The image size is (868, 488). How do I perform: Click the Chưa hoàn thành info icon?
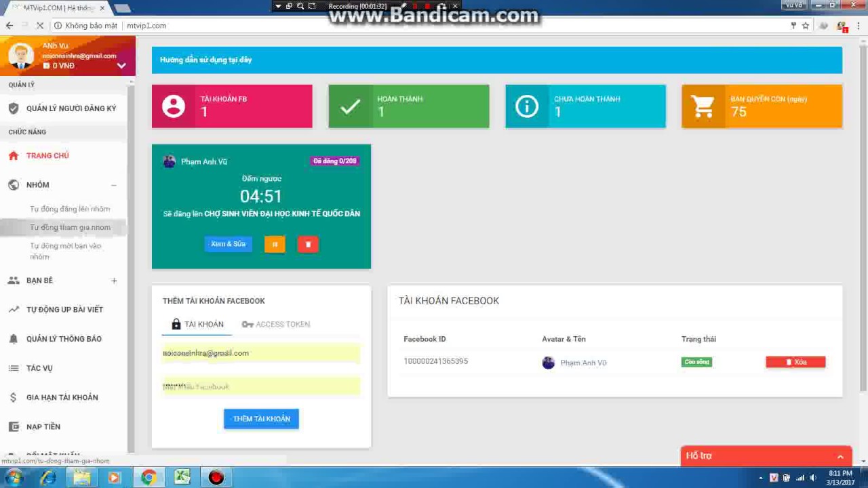click(x=527, y=106)
